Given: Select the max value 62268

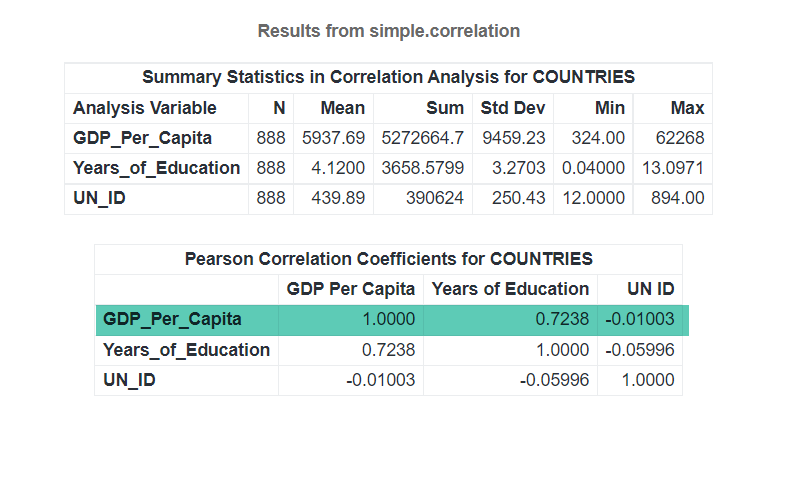Looking at the screenshot, I should tap(680, 138).
